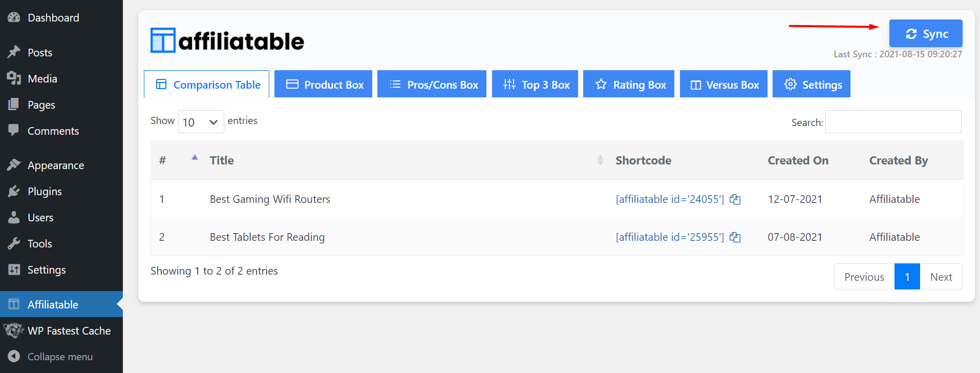Click the Affiliatable table icon in sidebar

coord(14,304)
